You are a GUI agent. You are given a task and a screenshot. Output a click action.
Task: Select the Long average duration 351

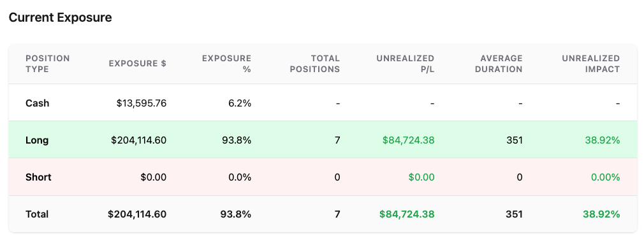[x=515, y=140]
